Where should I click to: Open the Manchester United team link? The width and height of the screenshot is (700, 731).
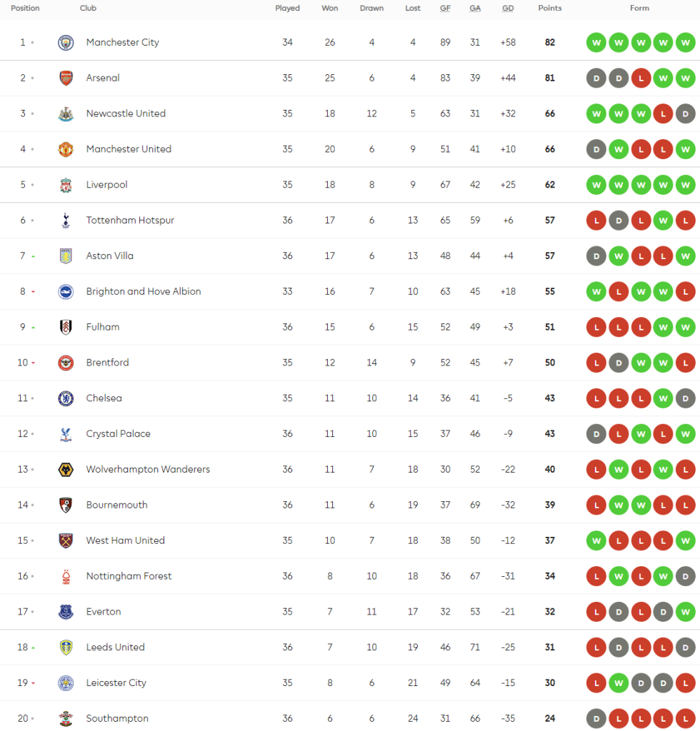click(129, 149)
